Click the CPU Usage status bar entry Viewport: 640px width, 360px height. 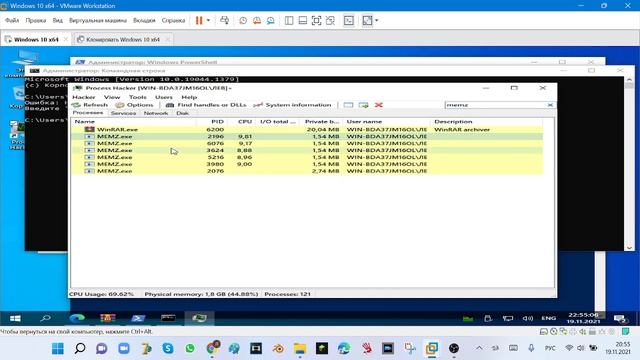[102, 294]
